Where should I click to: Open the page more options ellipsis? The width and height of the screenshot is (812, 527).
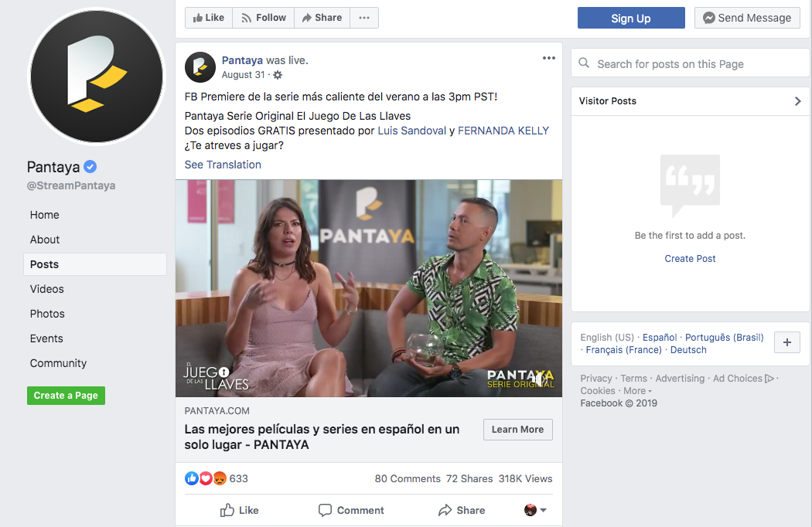364,18
